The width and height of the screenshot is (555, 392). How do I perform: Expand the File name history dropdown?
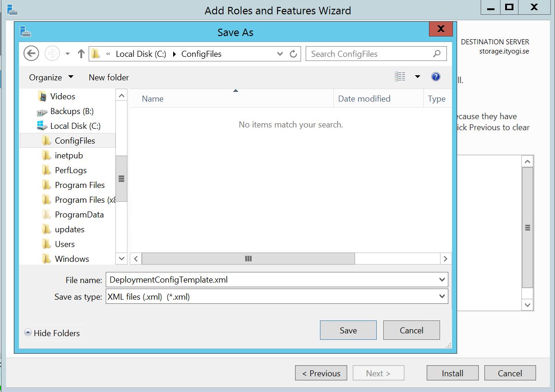pyautogui.click(x=442, y=280)
